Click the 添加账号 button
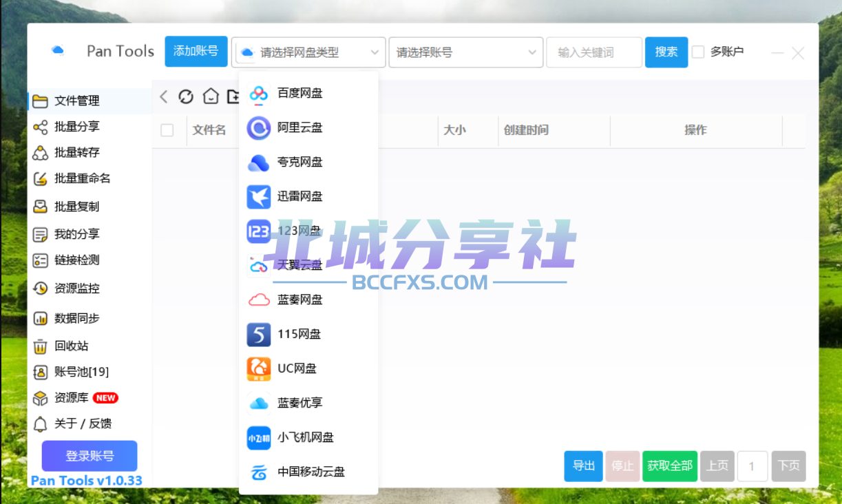842x504 pixels. [x=196, y=52]
